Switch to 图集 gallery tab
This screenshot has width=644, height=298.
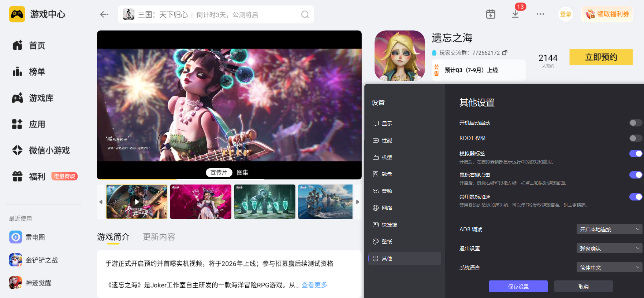coord(242,172)
